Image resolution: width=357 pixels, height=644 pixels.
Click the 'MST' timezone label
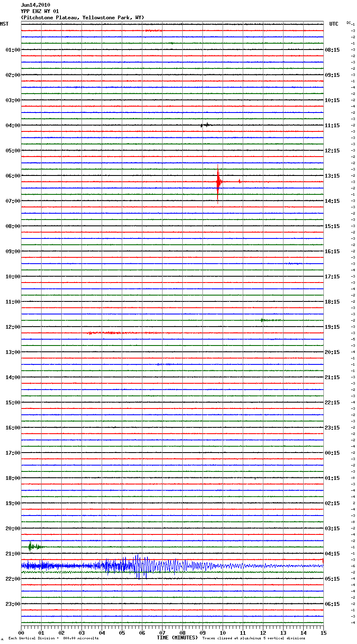[x=4, y=24]
